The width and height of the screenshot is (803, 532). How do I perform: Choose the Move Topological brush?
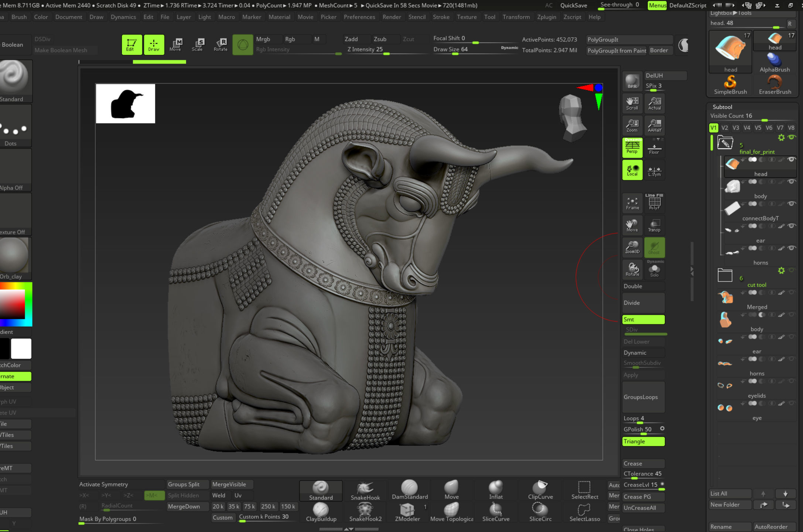coord(451,512)
